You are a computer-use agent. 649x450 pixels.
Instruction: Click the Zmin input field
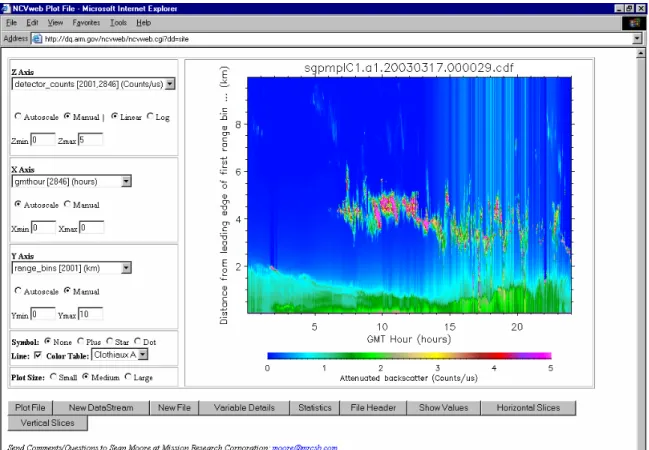(43, 140)
